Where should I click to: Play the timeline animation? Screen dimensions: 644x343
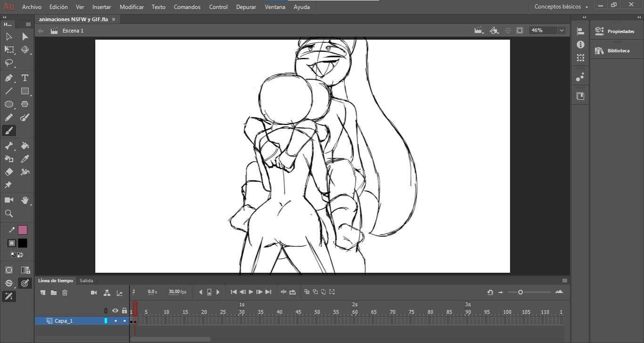point(251,292)
